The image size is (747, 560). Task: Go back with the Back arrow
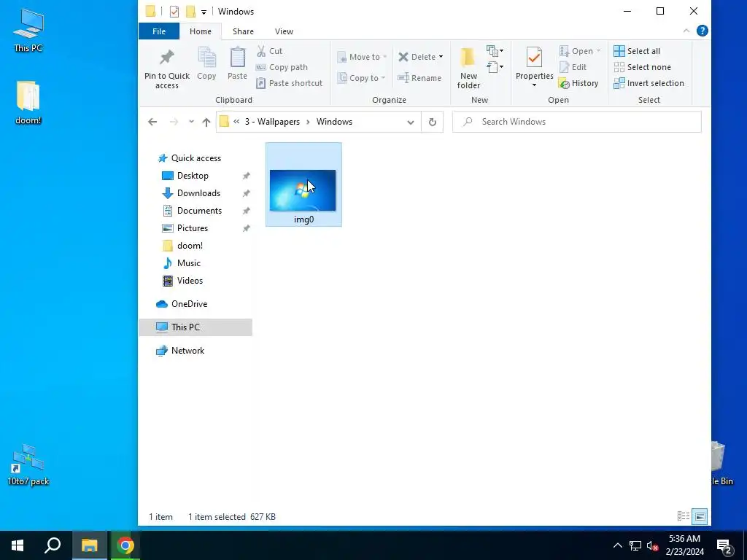tap(152, 122)
